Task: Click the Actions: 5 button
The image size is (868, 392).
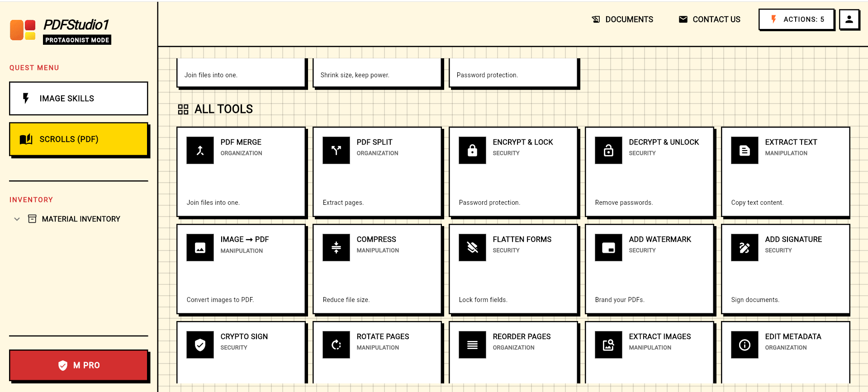Action: [x=797, y=19]
